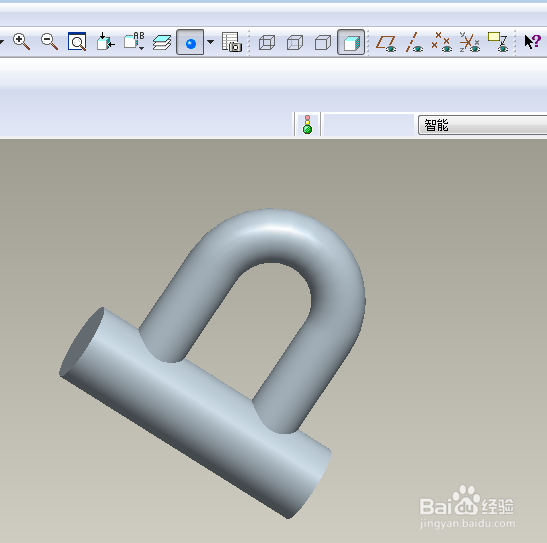
Task: Toggle the blue sphere appearance button
Action: point(190,42)
